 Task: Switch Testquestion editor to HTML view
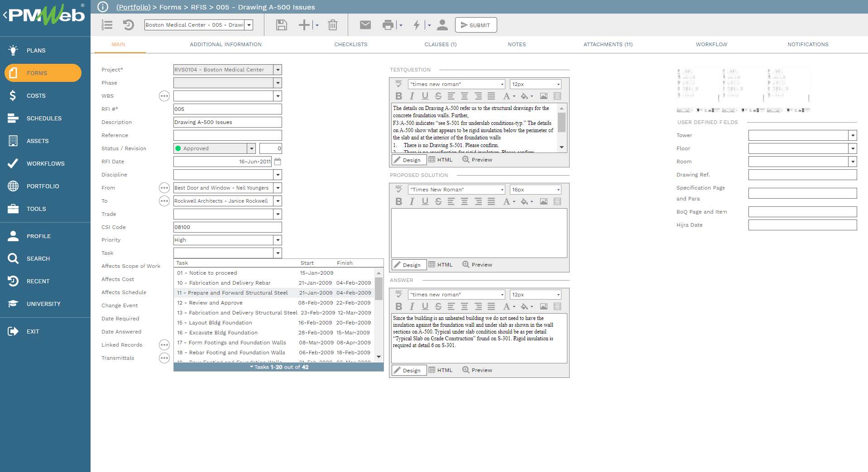pyautogui.click(x=441, y=160)
